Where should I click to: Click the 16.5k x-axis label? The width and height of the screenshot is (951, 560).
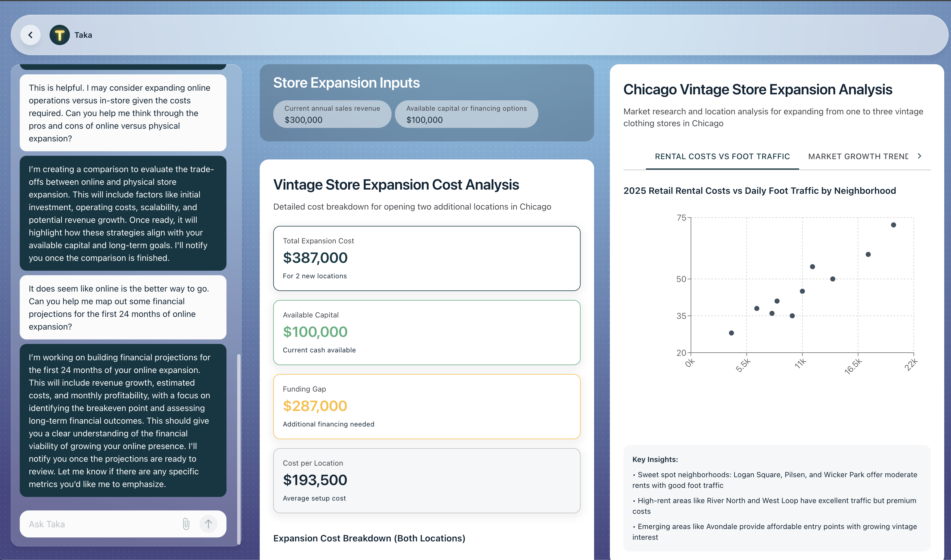coord(853,366)
